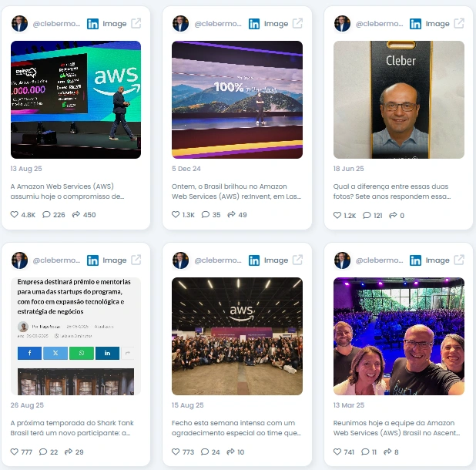
Task: Click comment icon showing 226 comments
Action: pyautogui.click(x=46, y=214)
